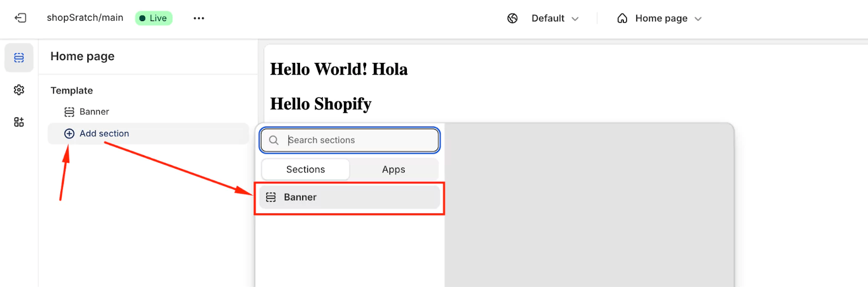Select the Sections sidebar icon
This screenshot has width=868, height=287.
pyautogui.click(x=19, y=58)
